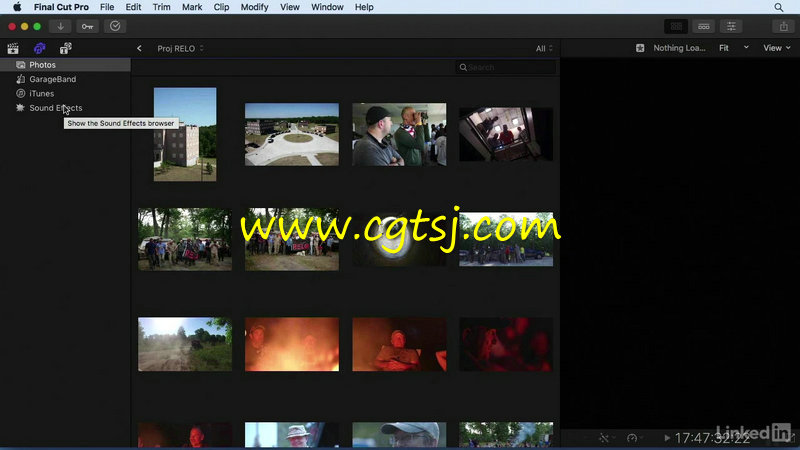Select Photos in the sidebar

tap(65, 65)
